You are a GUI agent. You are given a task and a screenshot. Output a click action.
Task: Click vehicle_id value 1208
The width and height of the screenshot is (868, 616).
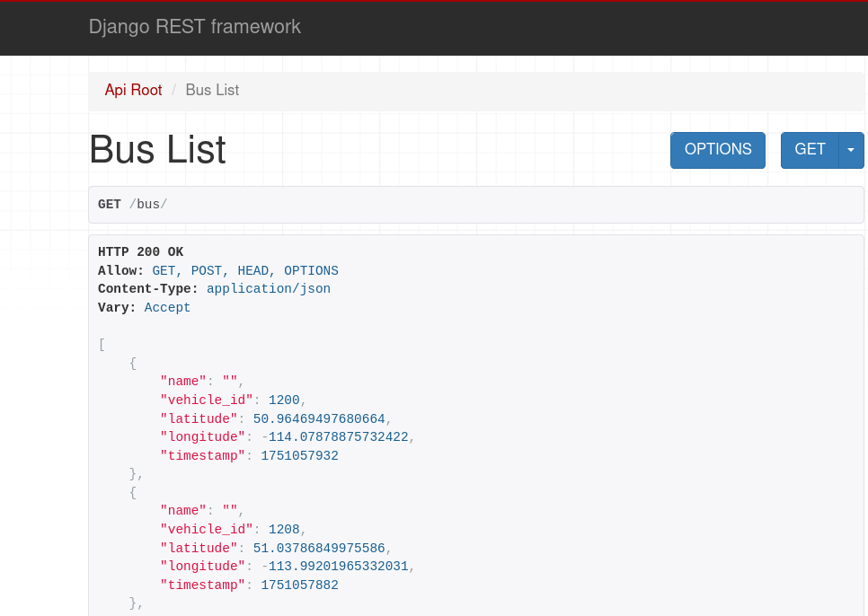tap(283, 530)
